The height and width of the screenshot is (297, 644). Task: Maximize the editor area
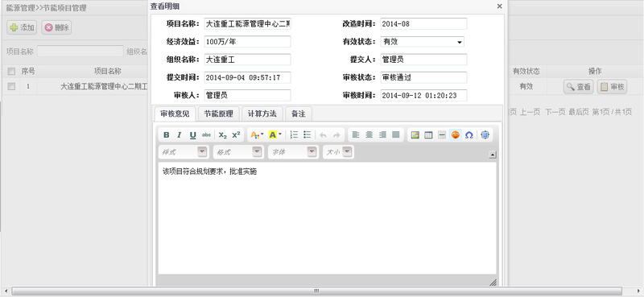[485, 134]
